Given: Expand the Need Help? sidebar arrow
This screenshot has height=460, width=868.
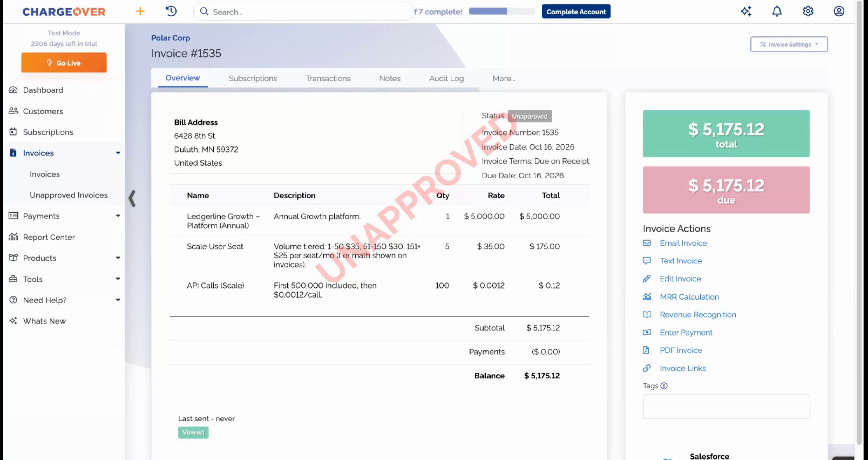Looking at the screenshot, I should click(118, 300).
